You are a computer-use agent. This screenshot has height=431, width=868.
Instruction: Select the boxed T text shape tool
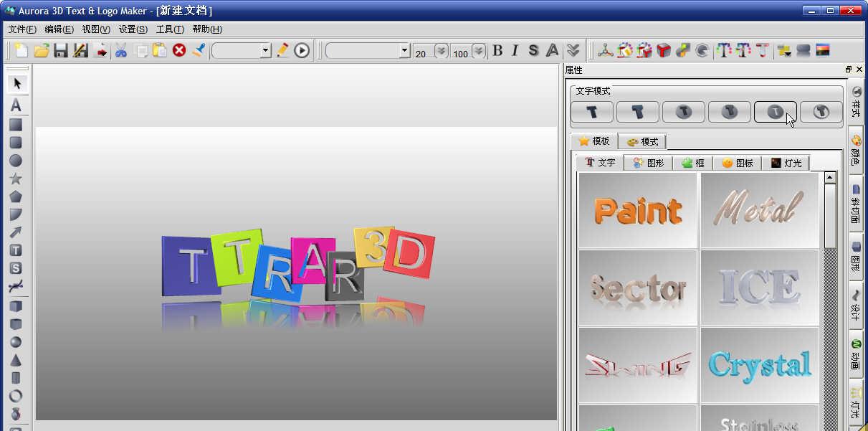pyautogui.click(x=15, y=250)
